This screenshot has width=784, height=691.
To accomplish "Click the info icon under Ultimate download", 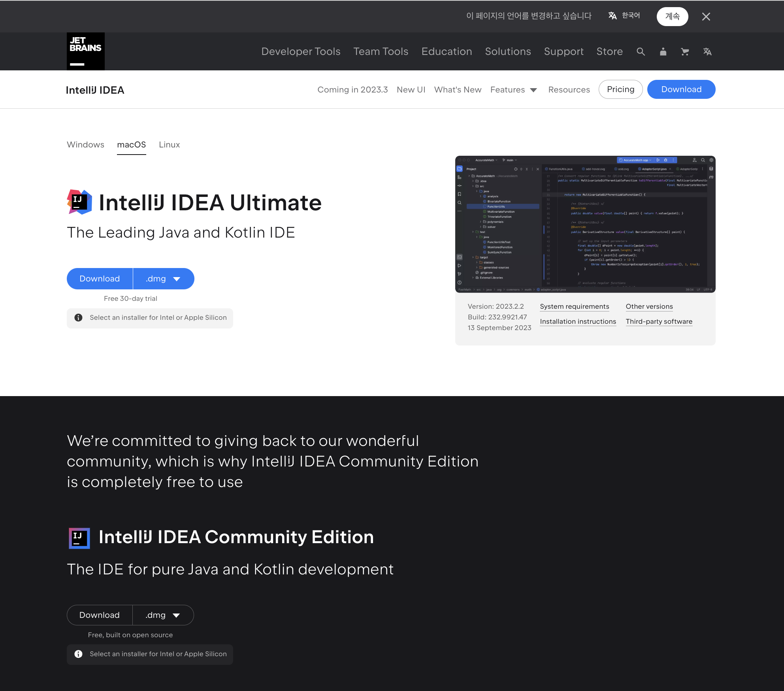I will pos(79,318).
